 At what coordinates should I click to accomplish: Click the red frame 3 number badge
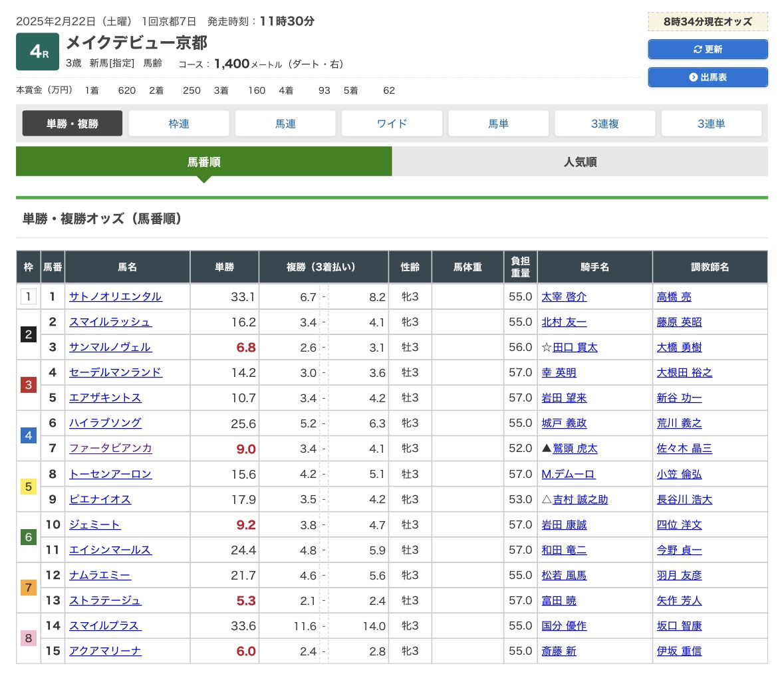pos(29,386)
